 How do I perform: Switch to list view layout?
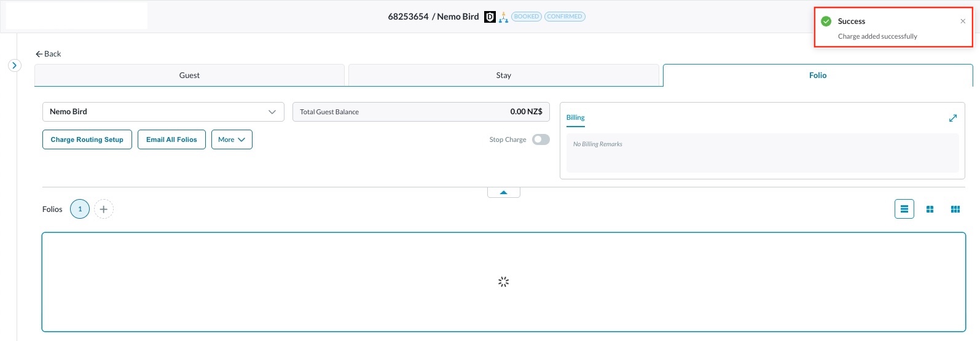904,210
